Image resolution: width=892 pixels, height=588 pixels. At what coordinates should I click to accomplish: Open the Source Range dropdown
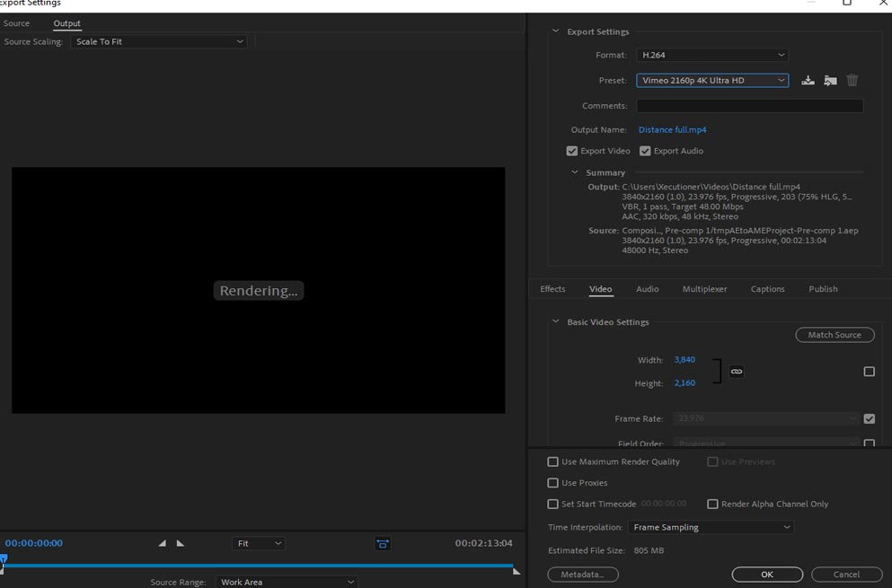point(287,582)
